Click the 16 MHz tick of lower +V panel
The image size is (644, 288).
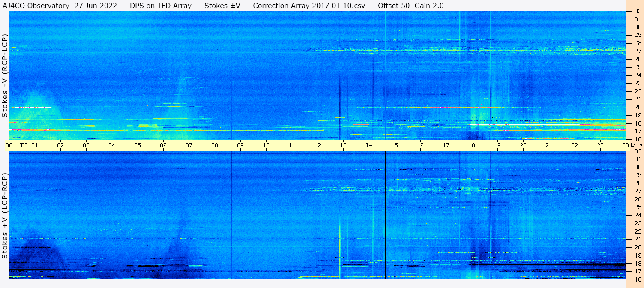click(x=637, y=279)
